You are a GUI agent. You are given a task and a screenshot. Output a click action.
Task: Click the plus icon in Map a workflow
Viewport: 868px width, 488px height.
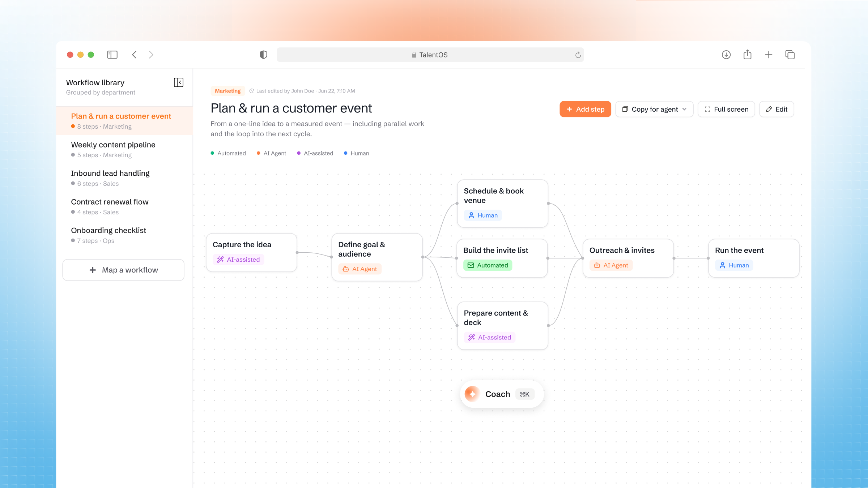[93, 270]
